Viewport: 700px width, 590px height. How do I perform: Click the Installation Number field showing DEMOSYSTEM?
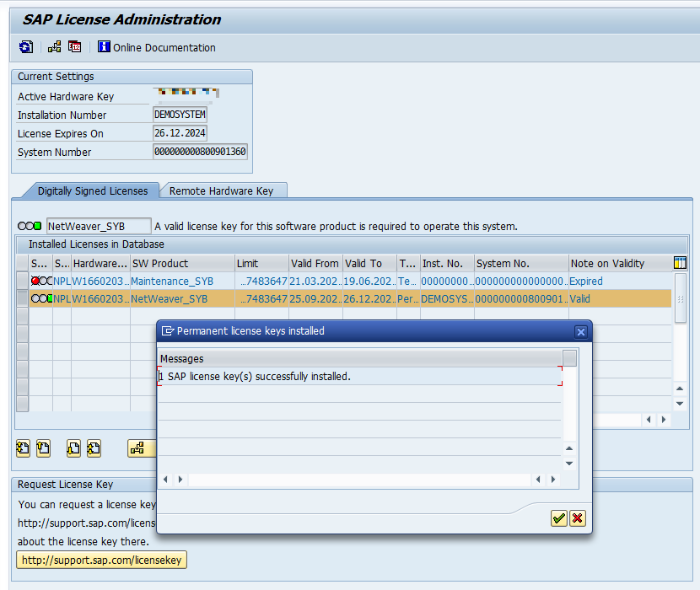point(180,115)
